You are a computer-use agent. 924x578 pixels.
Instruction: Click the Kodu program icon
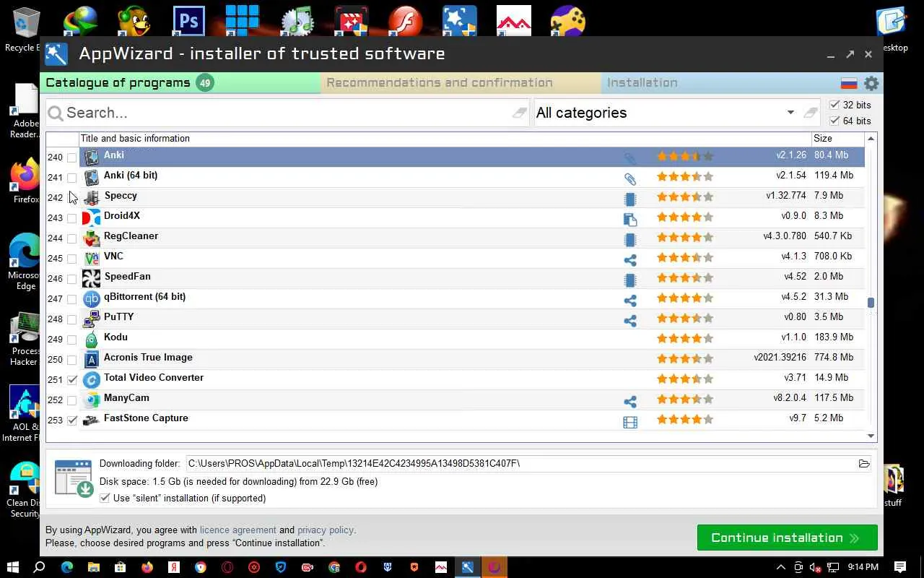91,339
